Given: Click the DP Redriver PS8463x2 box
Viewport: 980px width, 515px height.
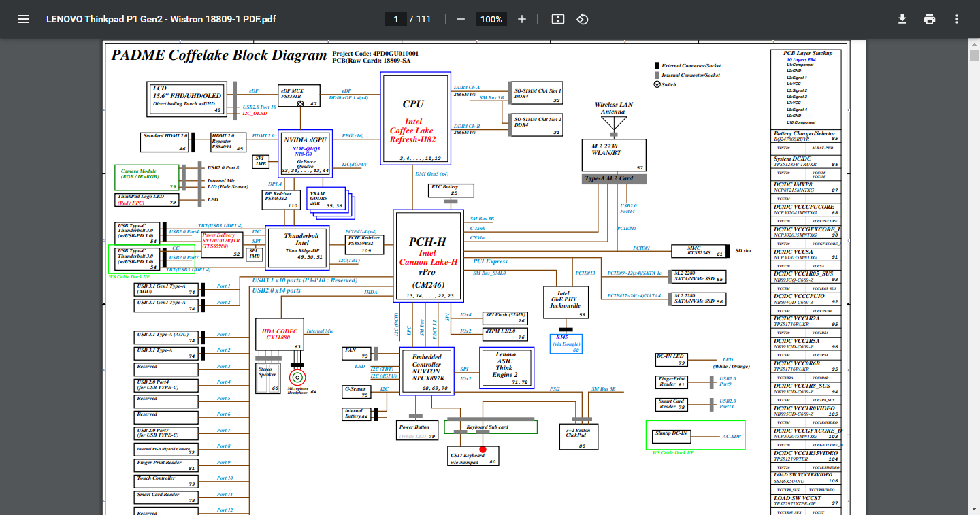Looking at the screenshot, I should 281,199.
